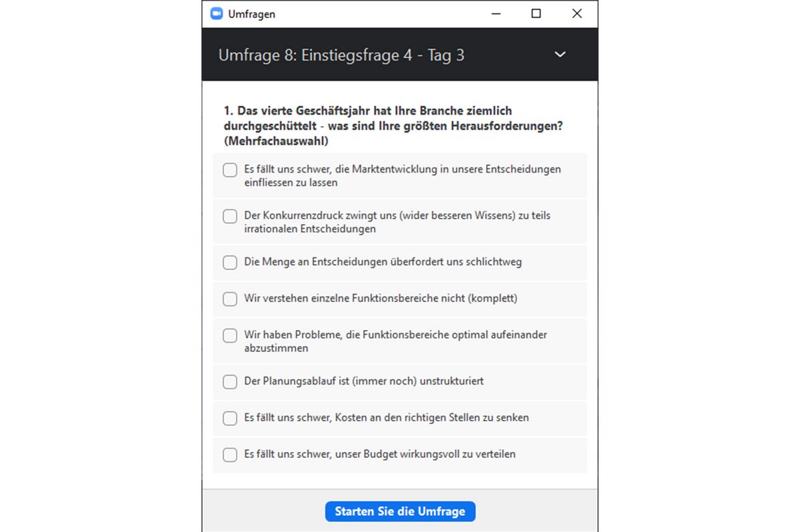
Task: Check 'Kosten an den richtigen Stellen senken'
Action: click(230, 419)
